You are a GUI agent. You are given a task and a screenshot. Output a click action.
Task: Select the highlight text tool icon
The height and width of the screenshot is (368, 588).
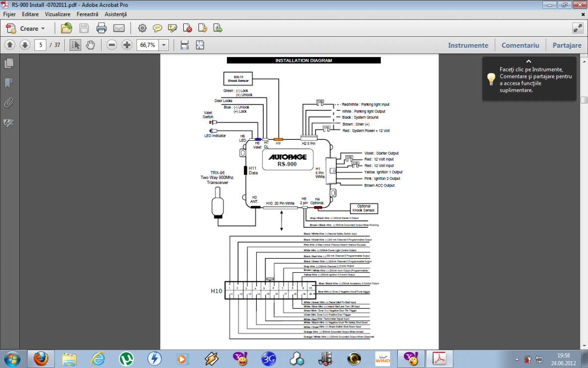pyautogui.click(x=172, y=28)
